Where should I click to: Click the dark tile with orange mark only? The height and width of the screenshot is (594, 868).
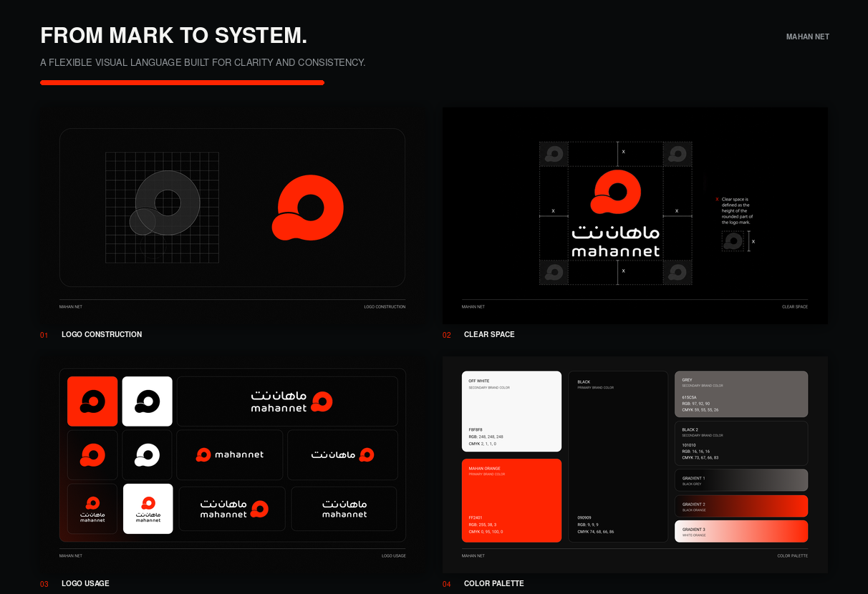tap(92, 455)
